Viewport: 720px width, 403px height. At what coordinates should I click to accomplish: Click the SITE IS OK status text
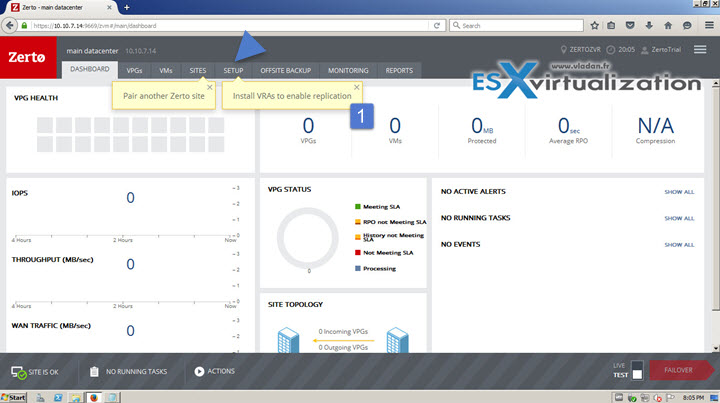(x=44, y=372)
